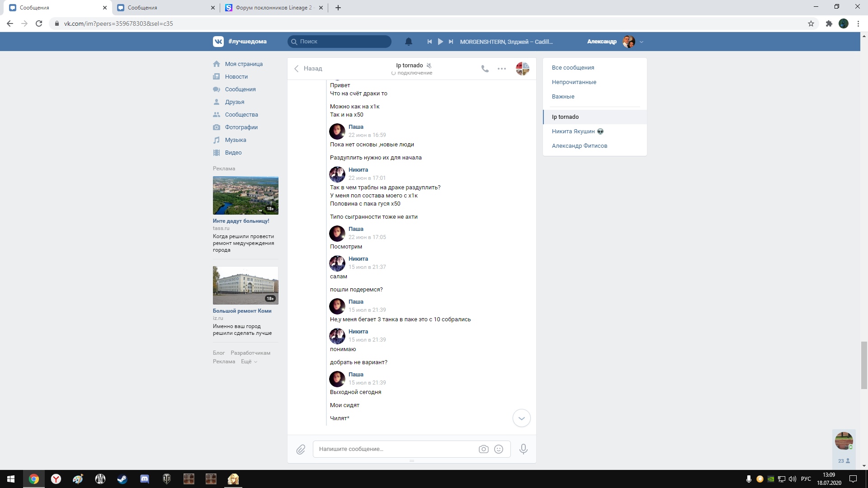Click the microphone voice message icon
Screen dimensions: 868x488
click(523, 449)
